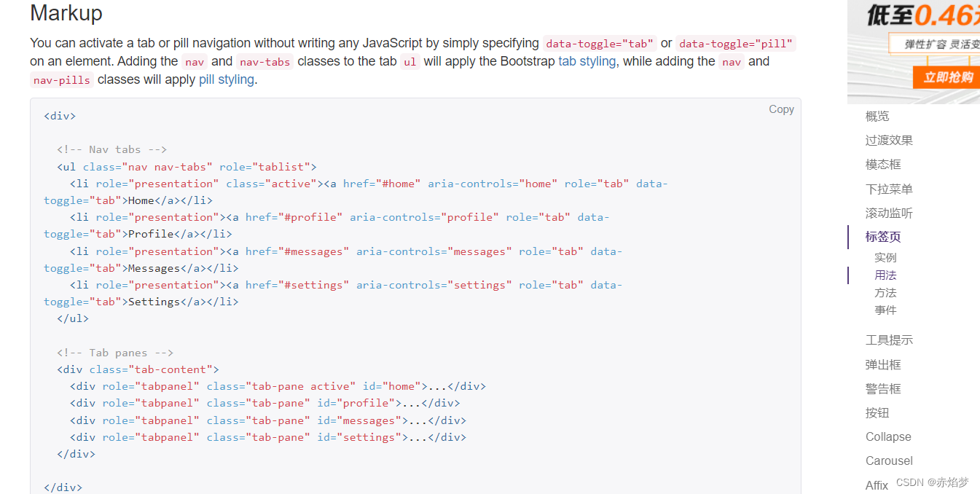Navigate to 工具提示 in sidebar
Screen dimensions: 980x494
tap(889, 340)
